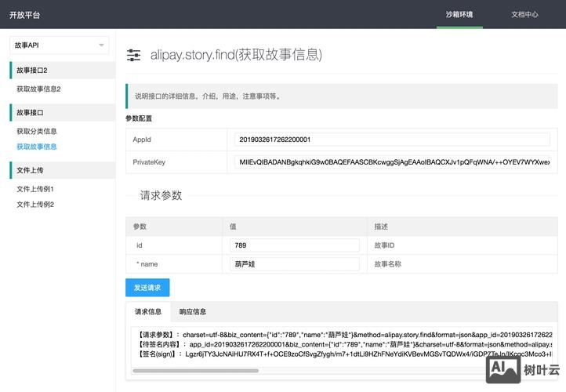This screenshot has height=392, width=566.
Task: Select the 故事接口2 group header
Action: [62, 70]
